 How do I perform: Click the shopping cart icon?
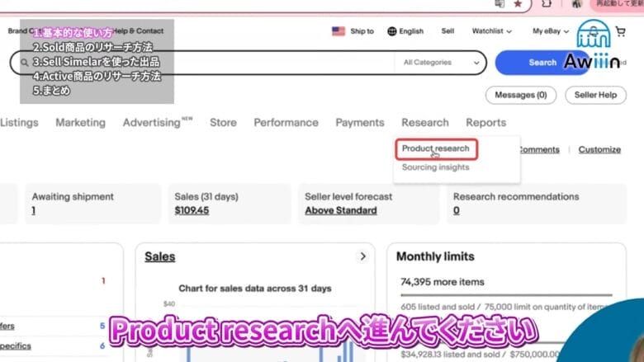click(621, 31)
